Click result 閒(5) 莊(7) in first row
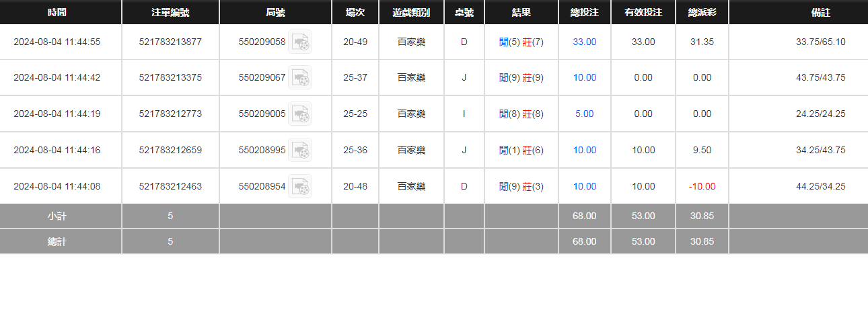Viewport: 868px width, 330px height. click(521, 42)
